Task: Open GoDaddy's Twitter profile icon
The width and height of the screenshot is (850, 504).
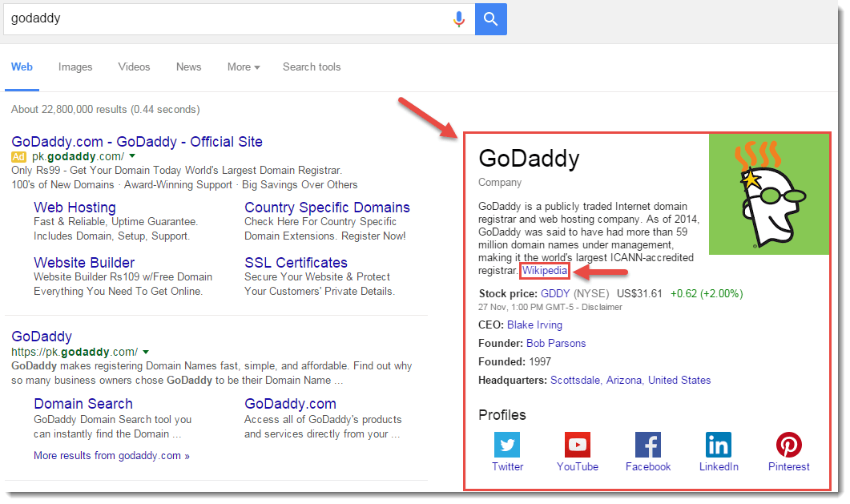Action: tap(507, 445)
